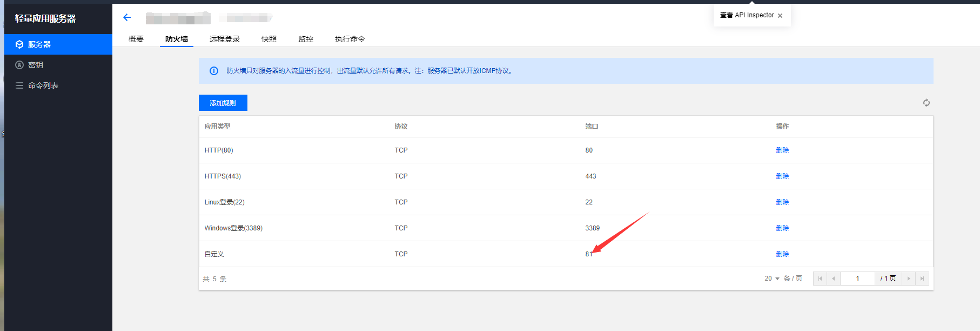The image size is (980, 331).
Task: Click port value 3389
Action: [x=592, y=228]
